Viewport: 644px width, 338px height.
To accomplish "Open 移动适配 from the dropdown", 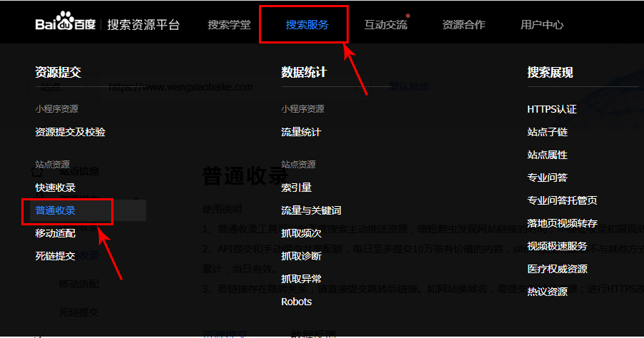I will click(55, 233).
